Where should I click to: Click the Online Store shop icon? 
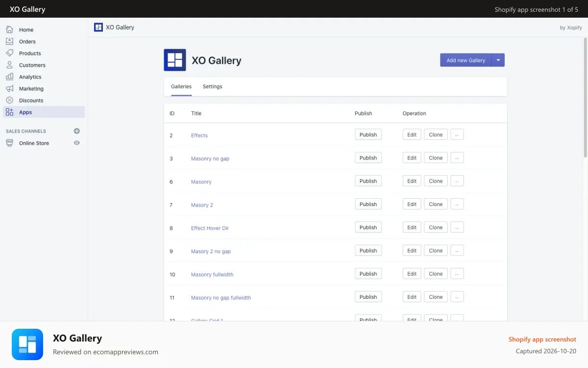click(9, 143)
